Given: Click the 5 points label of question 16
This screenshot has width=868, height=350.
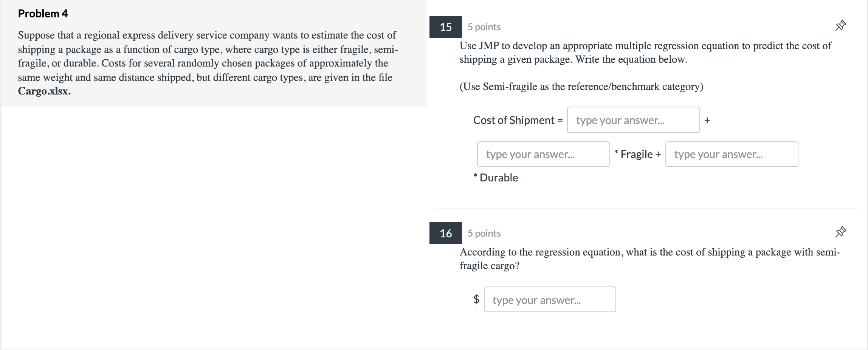Looking at the screenshot, I should 484,233.
